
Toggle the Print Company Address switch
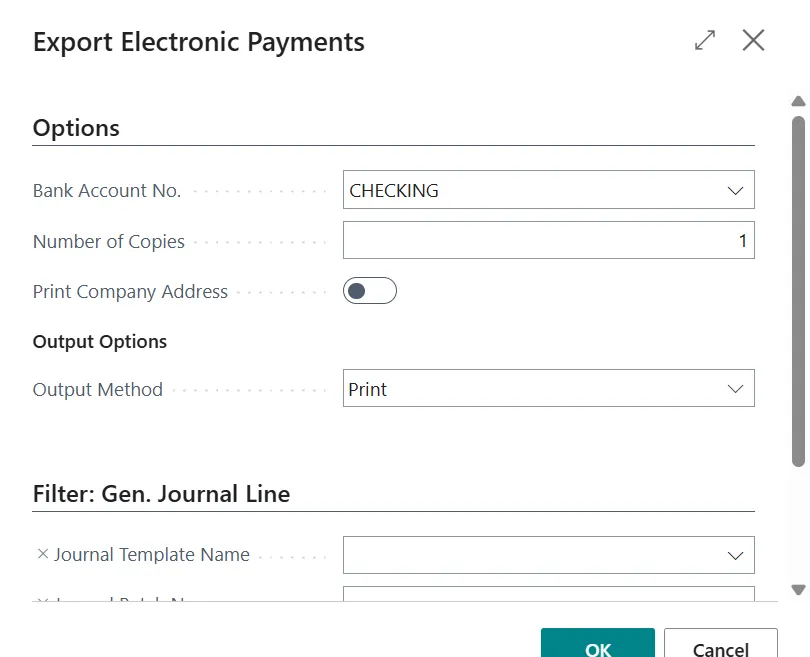pos(370,291)
